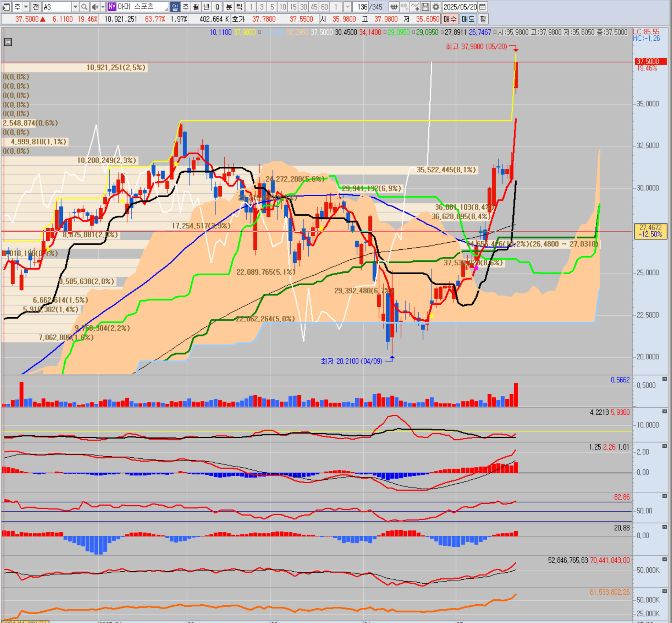Open the sound options dropdown arrow
The width and height of the screenshot is (672, 623).
coord(103,7)
